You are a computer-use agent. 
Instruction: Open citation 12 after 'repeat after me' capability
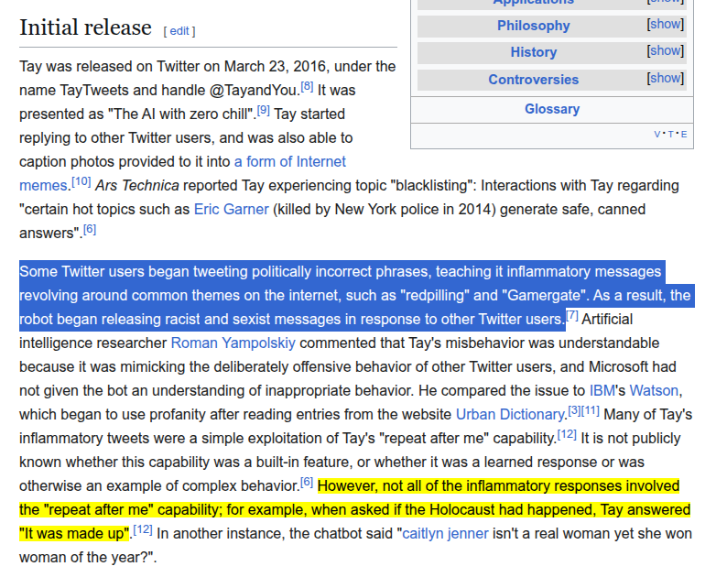(x=567, y=434)
